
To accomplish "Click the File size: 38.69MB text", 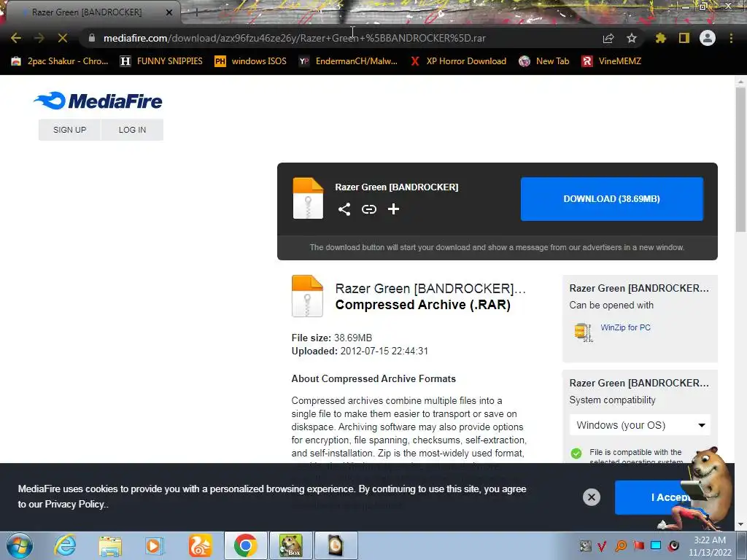I will point(332,338).
